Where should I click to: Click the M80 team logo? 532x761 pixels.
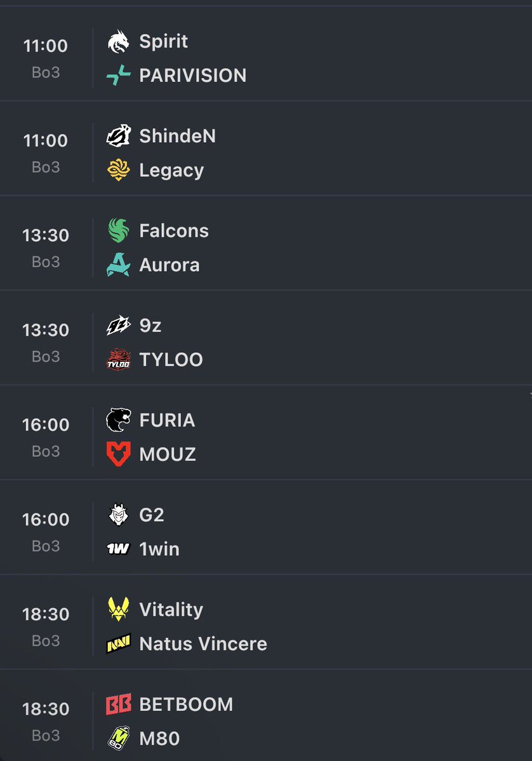click(x=119, y=738)
